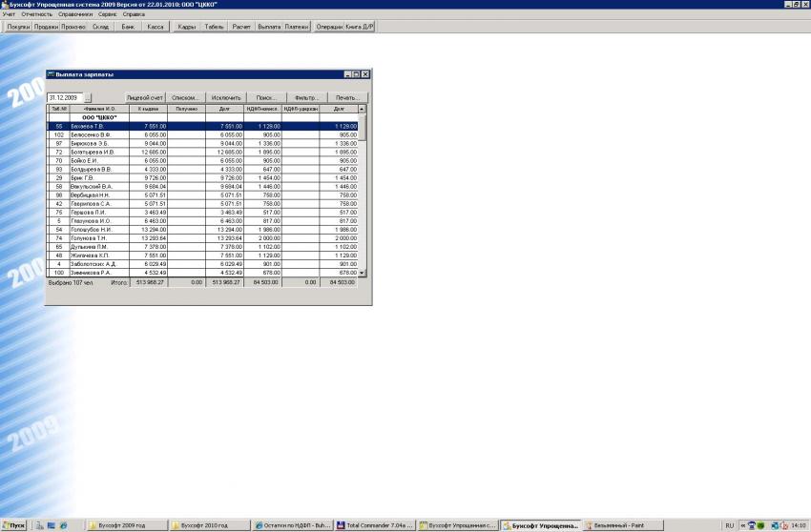The image size is (811, 532).
Task: Click the 31.12.2009 date field
Action: 64,97
